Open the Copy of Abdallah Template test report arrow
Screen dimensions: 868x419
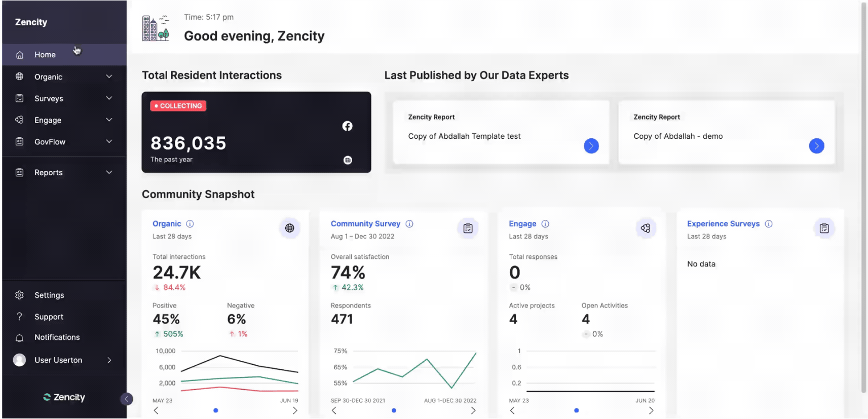(x=591, y=146)
